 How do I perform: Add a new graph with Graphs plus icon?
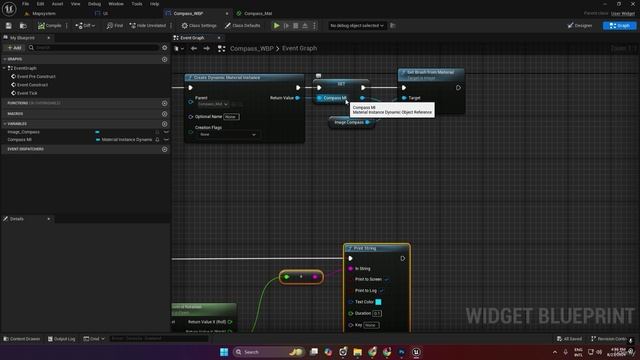pos(164,59)
